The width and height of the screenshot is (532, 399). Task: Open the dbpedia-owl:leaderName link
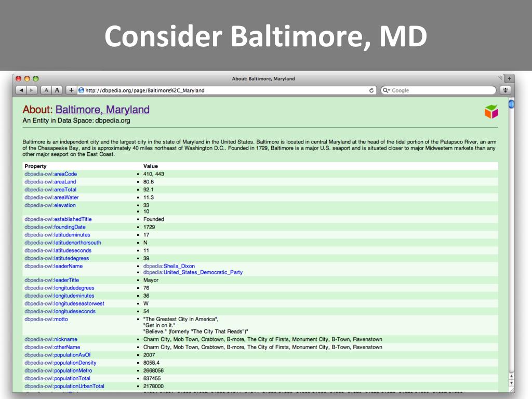[x=54, y=266]
